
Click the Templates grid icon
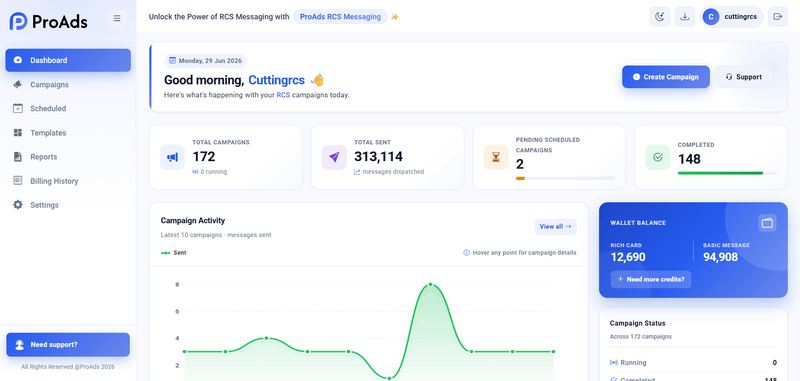pos(18,133)
